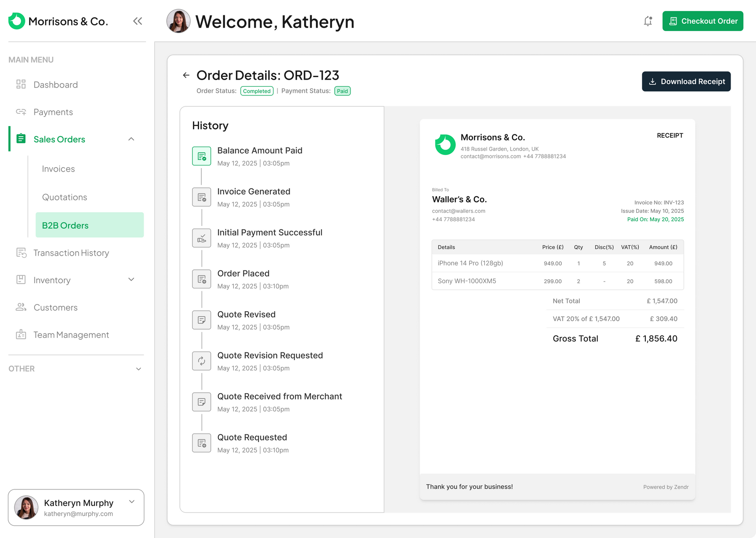Collapse the sidebar with the double chevron
The image size is (756, 538).
tap(138, 21)
